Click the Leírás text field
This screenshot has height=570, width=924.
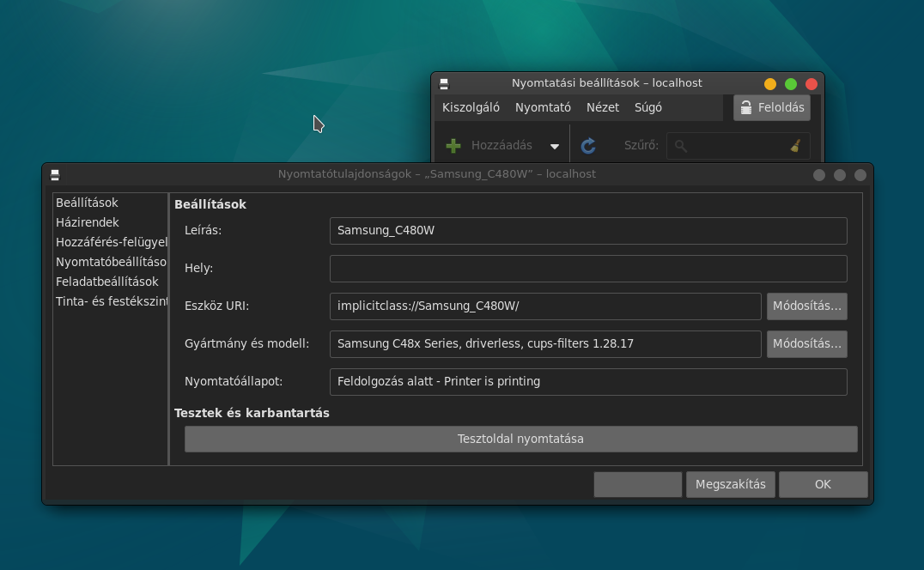(588, 231)
